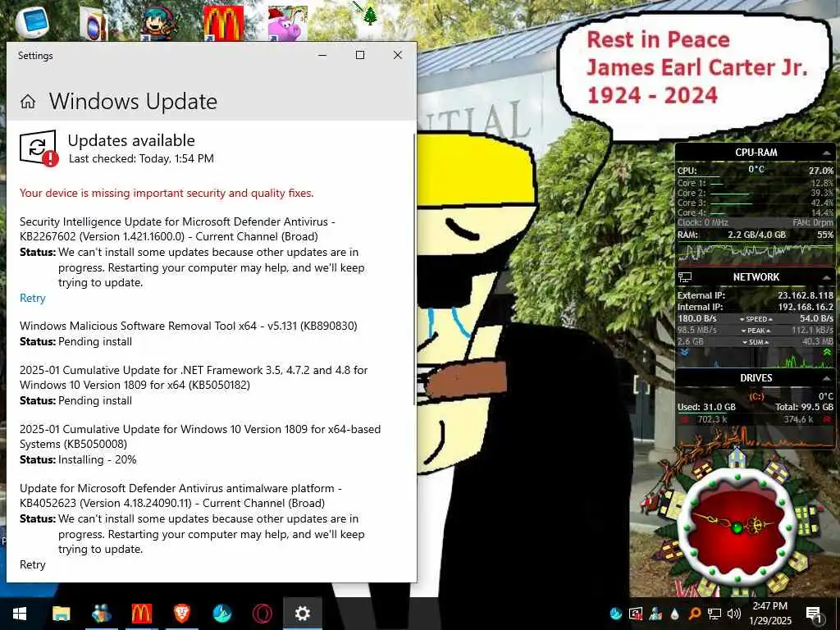The image size is (840, 630).
Task: Click the Updates available status icon
Action: pos(39,148)
